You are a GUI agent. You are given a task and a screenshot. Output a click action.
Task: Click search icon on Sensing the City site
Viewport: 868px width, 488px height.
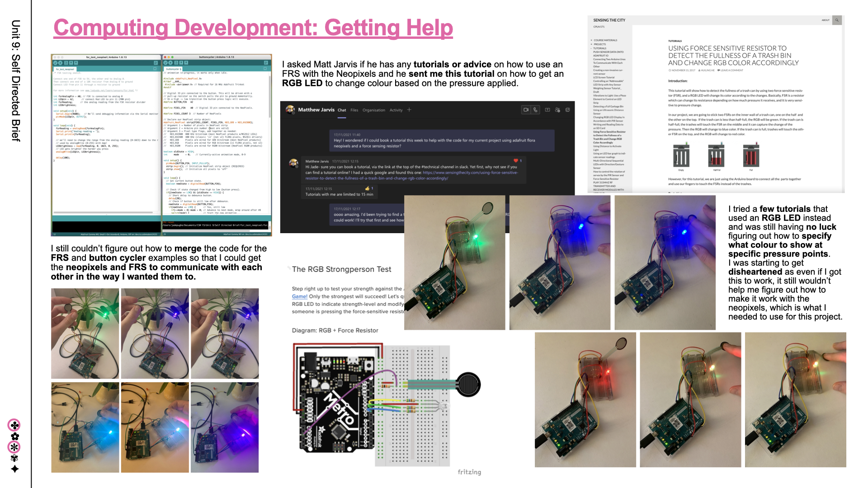(837, 20)
